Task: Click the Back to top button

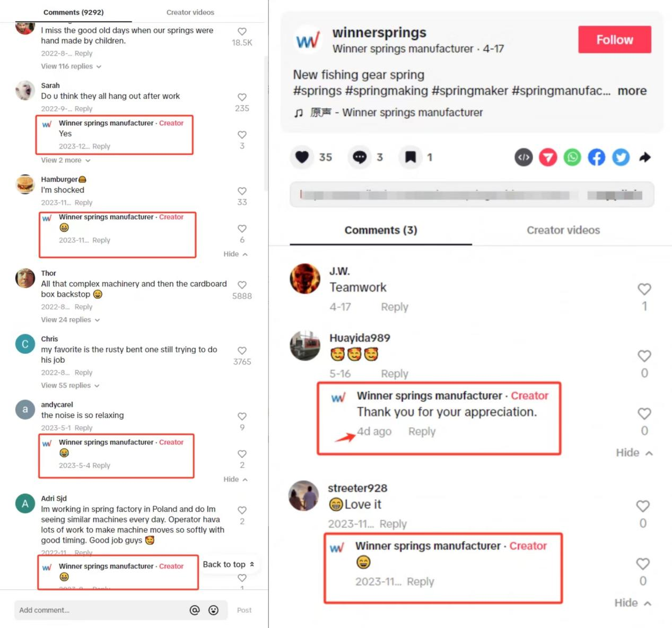Action: point(228,564)
